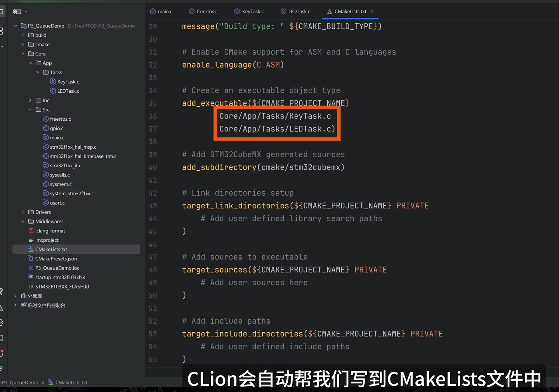
Task: Select KeyTask.c in the project tree
Action: (68, 82)
